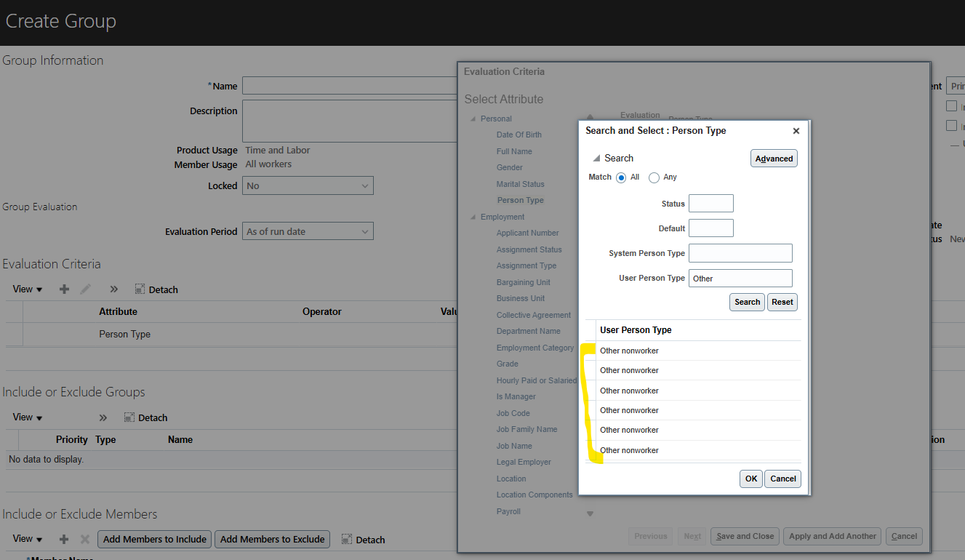The image size is (965, 560).
Task: Collapse the Search section in dialog
Action: 597,159
